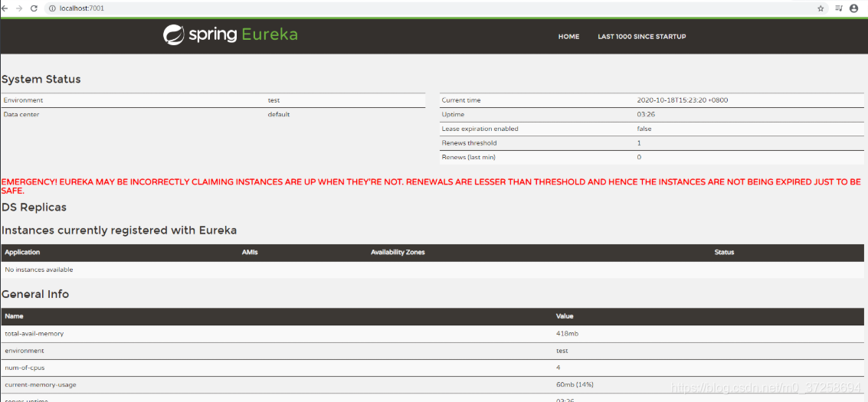Select Instances currently registered with Eureka heading

click(119, 230)
